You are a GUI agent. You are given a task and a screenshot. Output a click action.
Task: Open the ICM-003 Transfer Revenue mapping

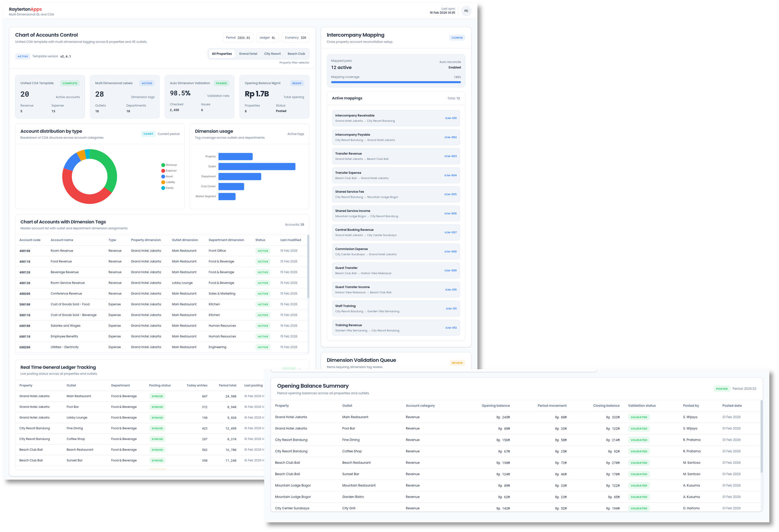pyautogui.click(x=396, y=156)
